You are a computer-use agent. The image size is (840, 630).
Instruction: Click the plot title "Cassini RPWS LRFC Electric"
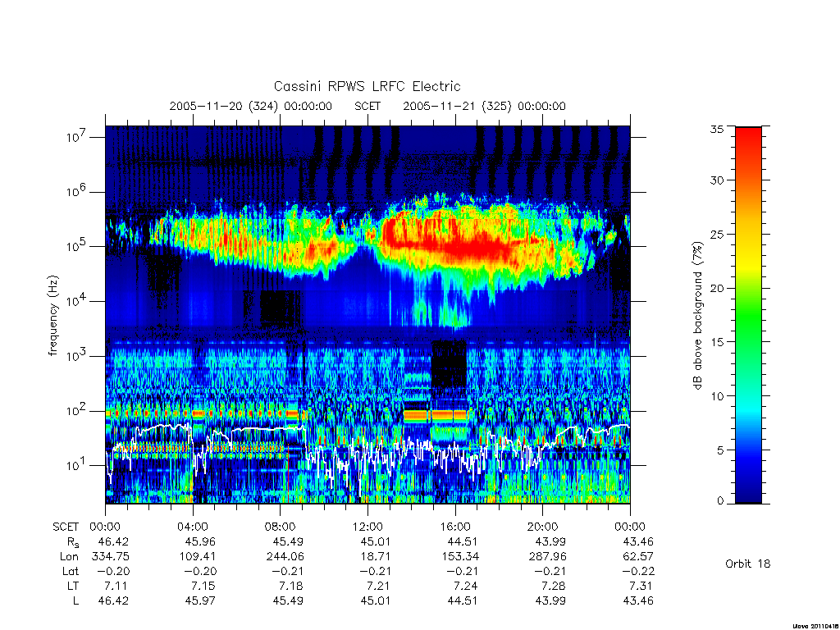coord(367,86)
